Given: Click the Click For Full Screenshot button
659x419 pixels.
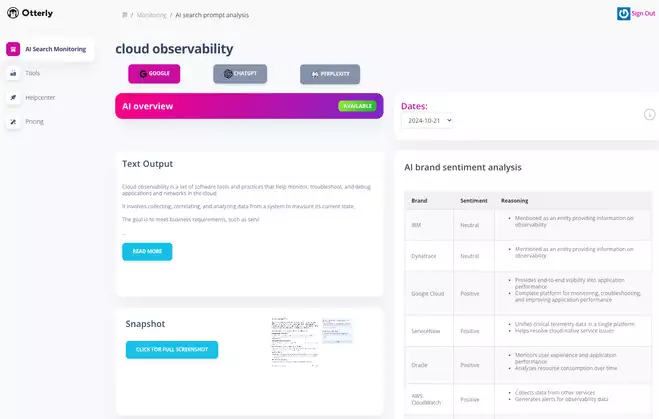Looking at the screenshot, I should (x=172, y=350).
